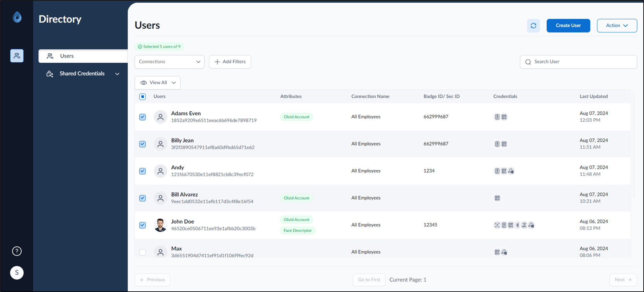Click Adams Even's Oloid Account tag
The image size is (644, 292).
click(x=296, y=117)
